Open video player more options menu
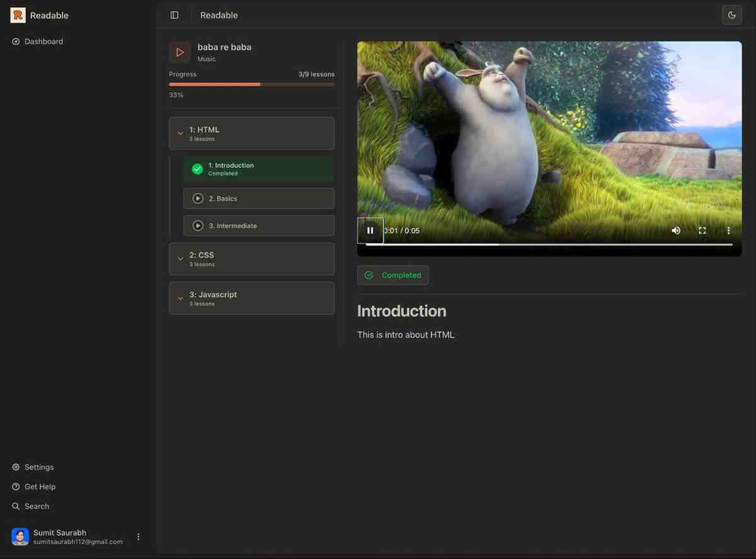Image resolution: width=756 pixels, height=559 pixels. coord(729,230)
